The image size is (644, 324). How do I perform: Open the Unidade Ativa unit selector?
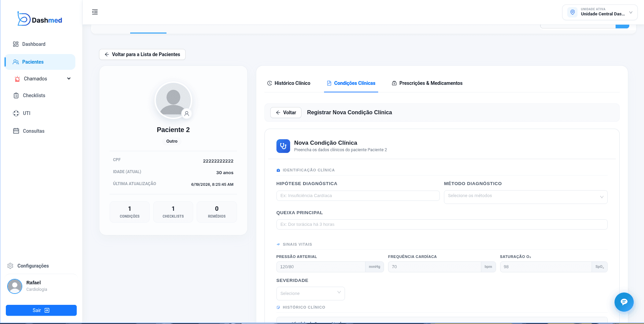point(600,12)
